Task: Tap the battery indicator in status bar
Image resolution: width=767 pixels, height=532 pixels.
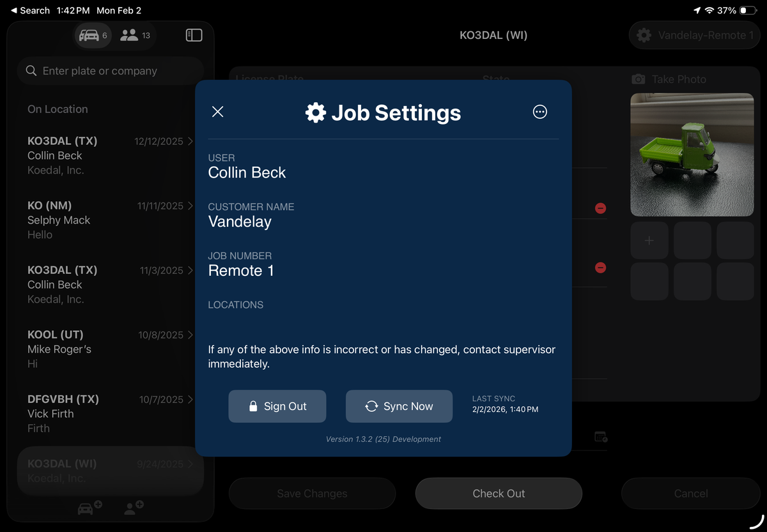Action: (747, 11)
